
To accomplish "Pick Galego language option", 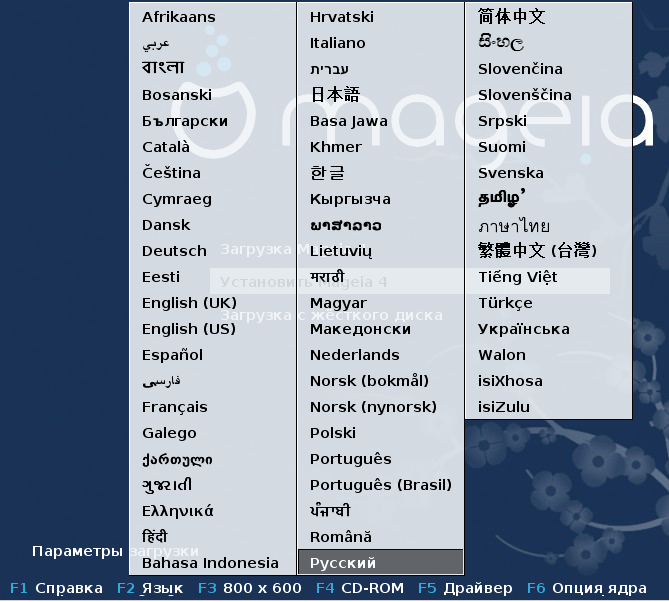I will pos(169,433).
